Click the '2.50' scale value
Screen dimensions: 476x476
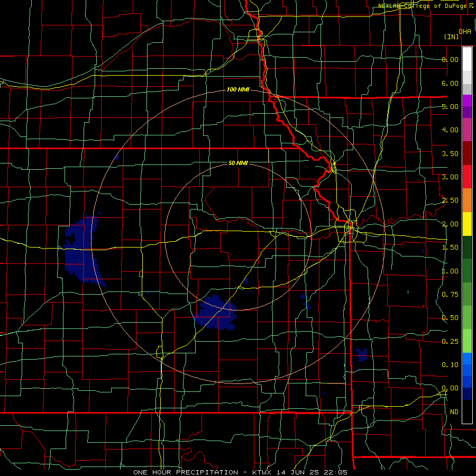coord(450,200)
